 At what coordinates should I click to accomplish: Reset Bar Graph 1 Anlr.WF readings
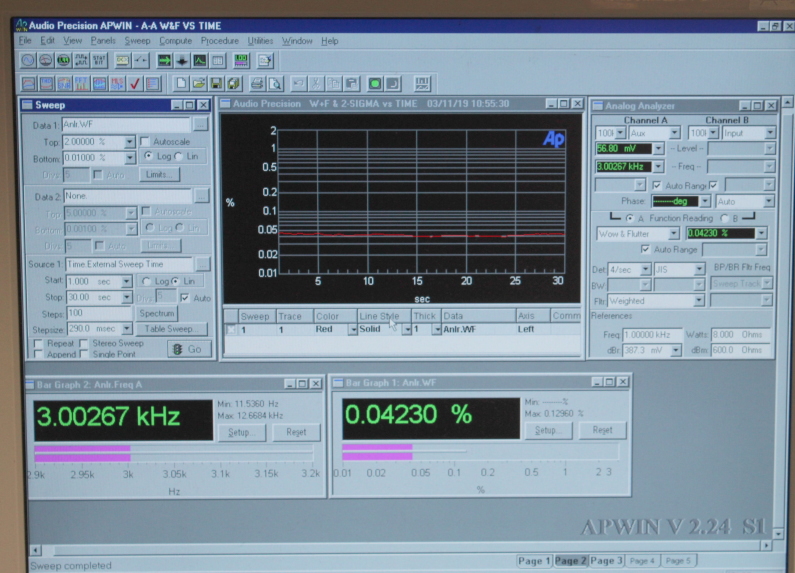[602, 430]
